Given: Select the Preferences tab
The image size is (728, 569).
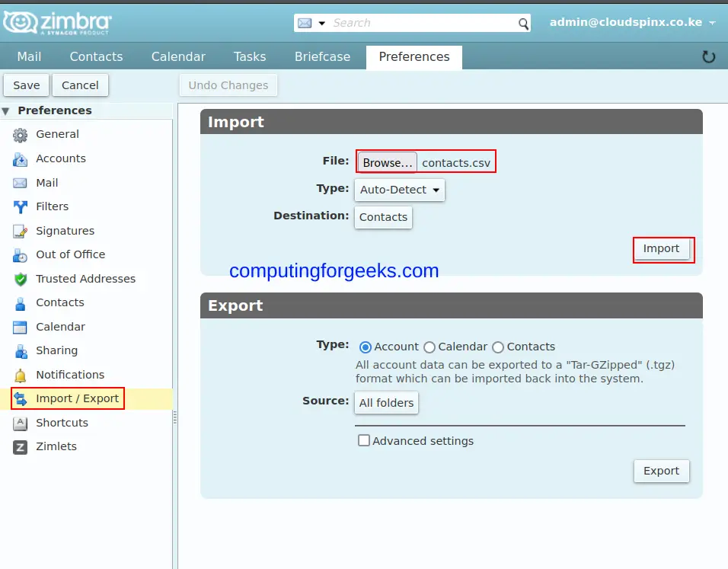Looking at the screenshot, I should tap(414, 56).
